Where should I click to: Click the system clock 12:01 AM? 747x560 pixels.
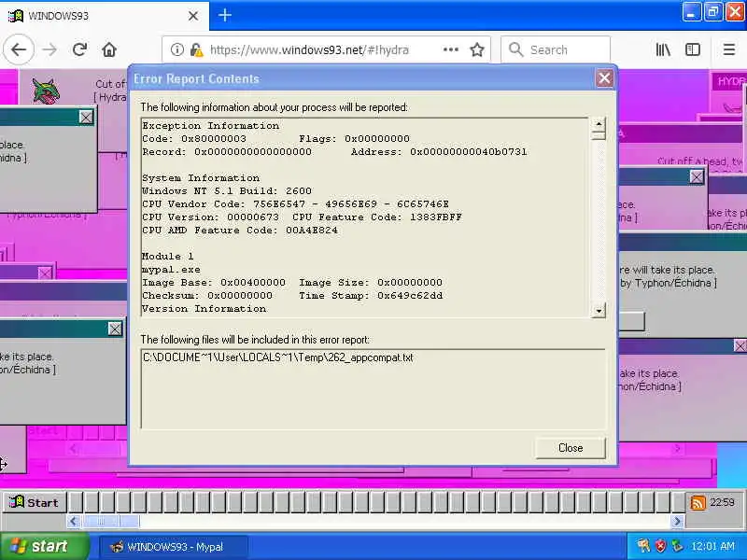click(x=712, y=546)
